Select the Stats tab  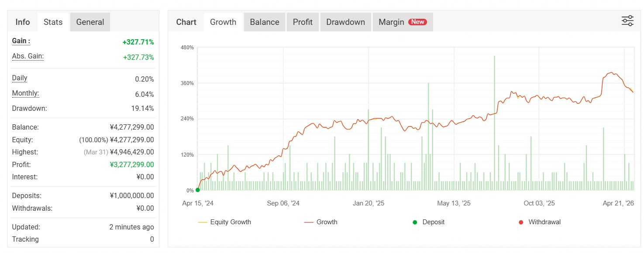pyautogui.click(x=53, y=22)
